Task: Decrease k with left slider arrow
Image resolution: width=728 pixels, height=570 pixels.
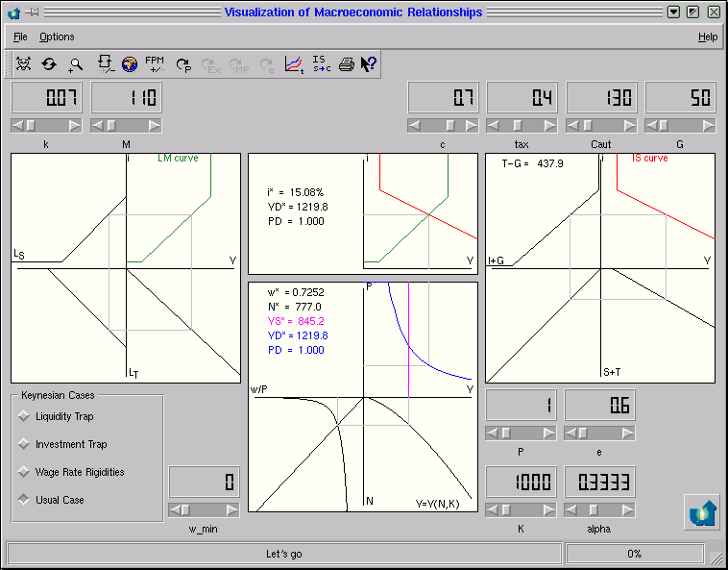Action: (17, 125)
